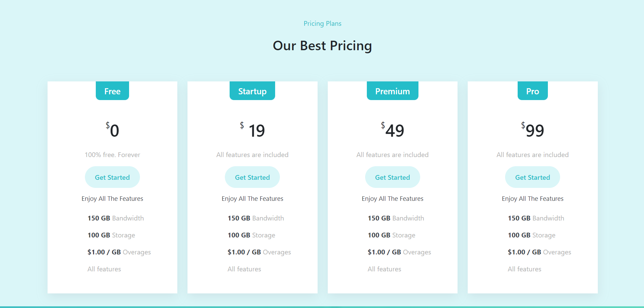644x308 pixels.
Task: Click Get Started on the Premium plan
Action: coord(393,177)
